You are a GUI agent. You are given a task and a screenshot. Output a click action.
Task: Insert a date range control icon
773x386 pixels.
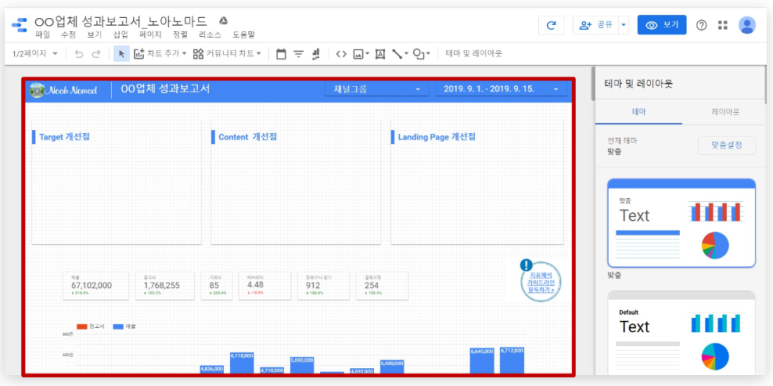(281, 54)
